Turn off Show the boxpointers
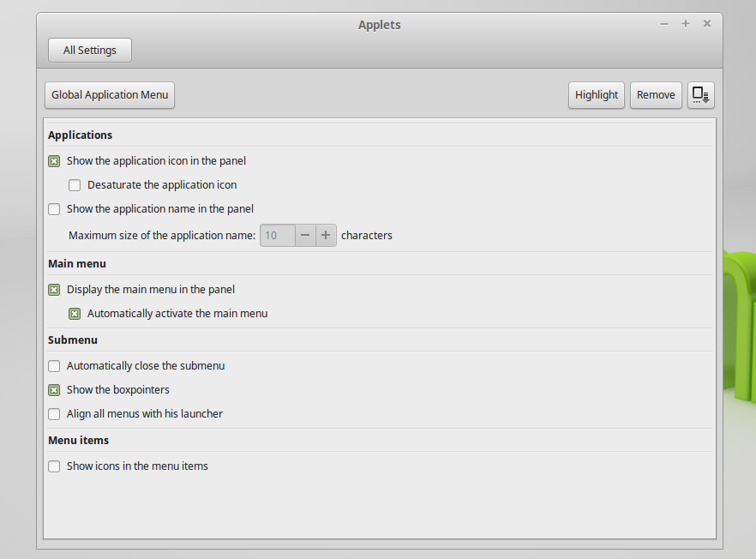Screen dimensions: 756x559 click(54, 389)
